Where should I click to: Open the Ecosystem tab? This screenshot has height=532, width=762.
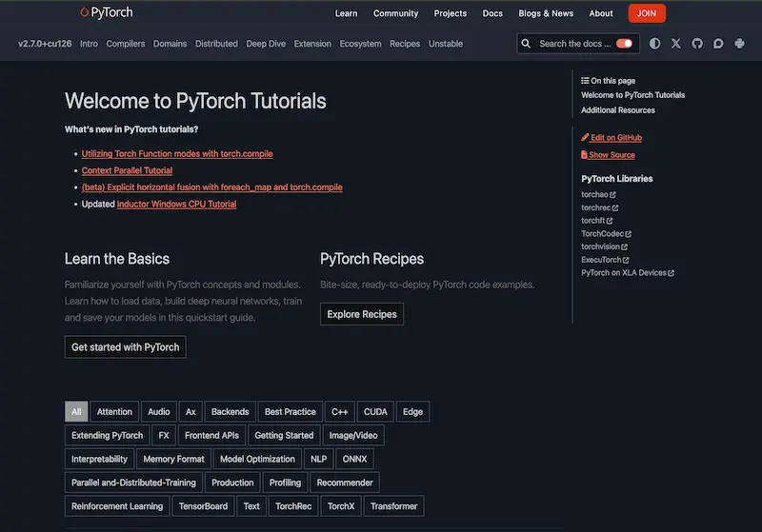[x=361, y=44]
